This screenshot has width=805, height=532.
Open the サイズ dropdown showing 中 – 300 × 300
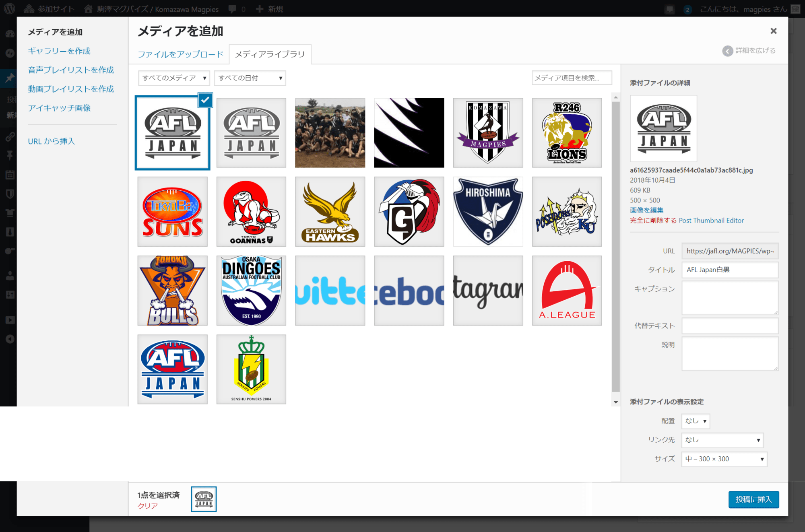coord(724,459)
